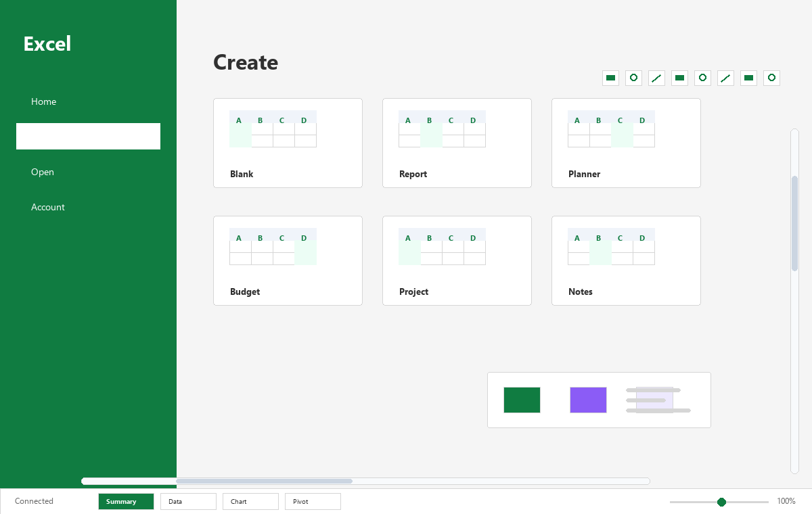The width and height of the screenshot is (812, 514).
Task: Choose the middle circle shape icon
Action: [x=703, y=78]
